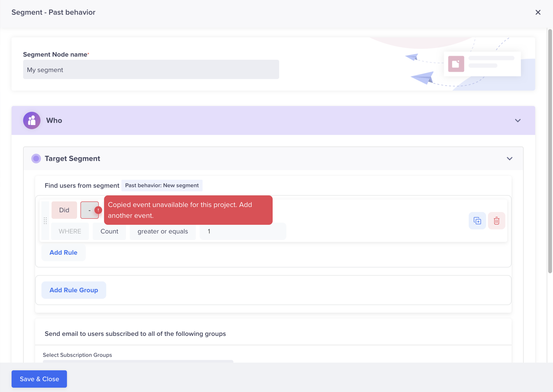The width and height of the screenshot is (553, 392).
Task: Click the red trash delete icon
Action: [x=496, y=221]
